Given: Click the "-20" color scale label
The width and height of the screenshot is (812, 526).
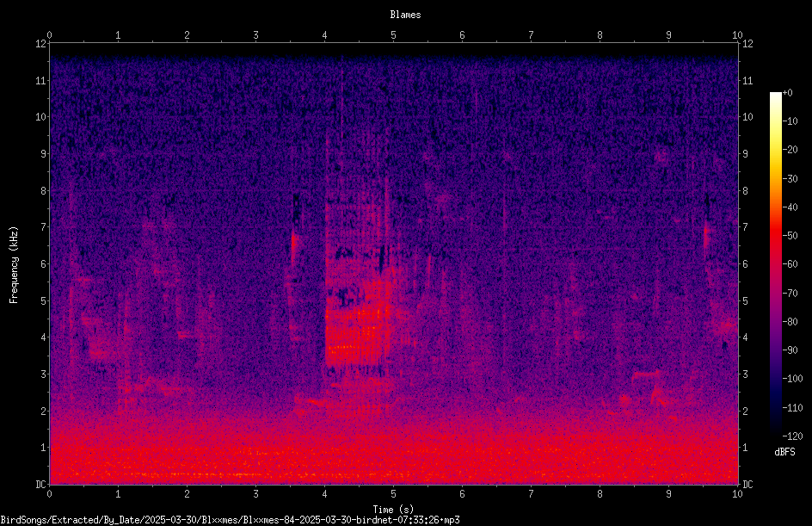Looking at the screenshot, I should pyautogui.click(x=790, y=150).
